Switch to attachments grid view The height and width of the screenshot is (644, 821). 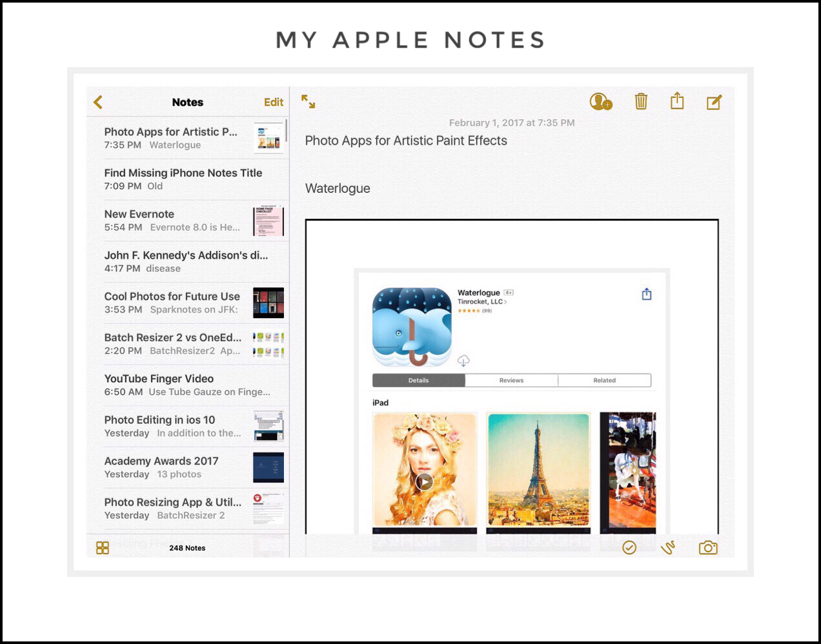(x=103, y=548)
